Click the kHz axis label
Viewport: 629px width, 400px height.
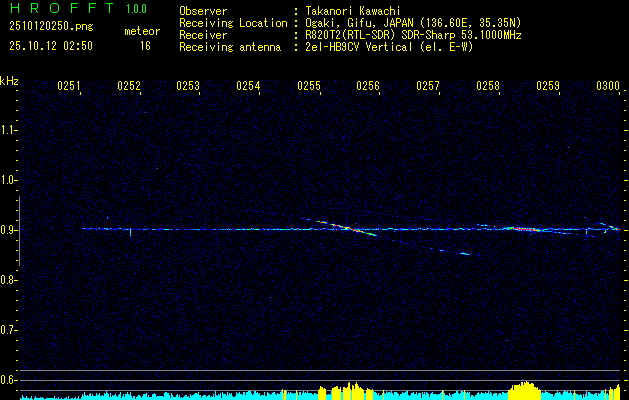pyautogui.click(x=9, y=81)
